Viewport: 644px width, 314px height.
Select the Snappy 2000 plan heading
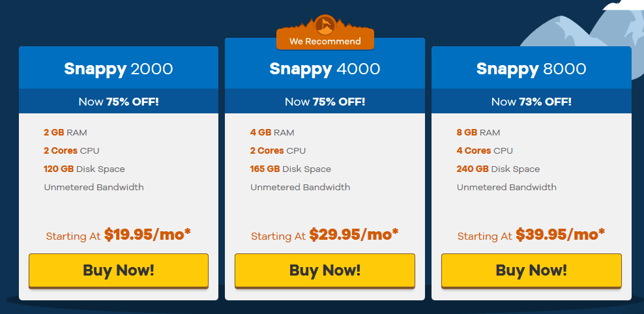pyautogui.click(x=118, y=69)
